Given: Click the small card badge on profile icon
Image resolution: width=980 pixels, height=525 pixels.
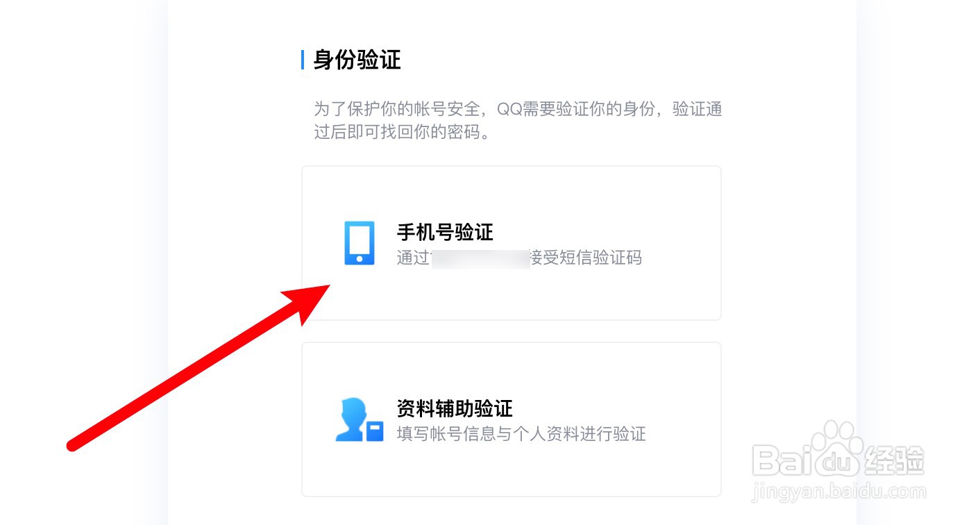Looking at the screenshot, I should pos(375,431).
